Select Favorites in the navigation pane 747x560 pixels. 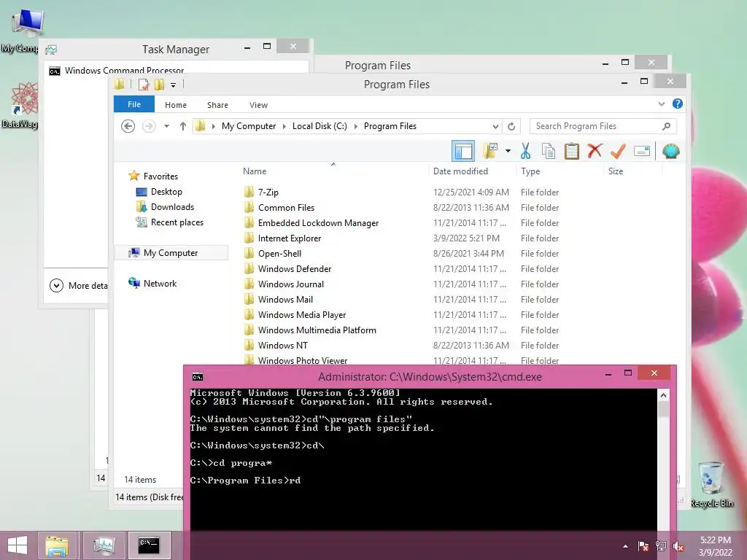click(160, 176)
